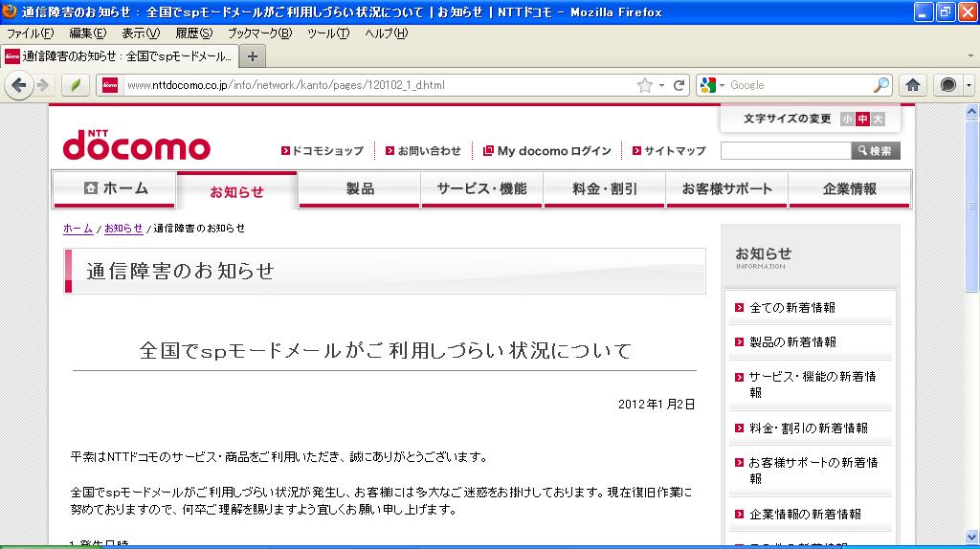Image resolution: width=980 pixels, height=549 pixels.
Task: Open My docomo ログイン link
Action: [x=547, y=150]
